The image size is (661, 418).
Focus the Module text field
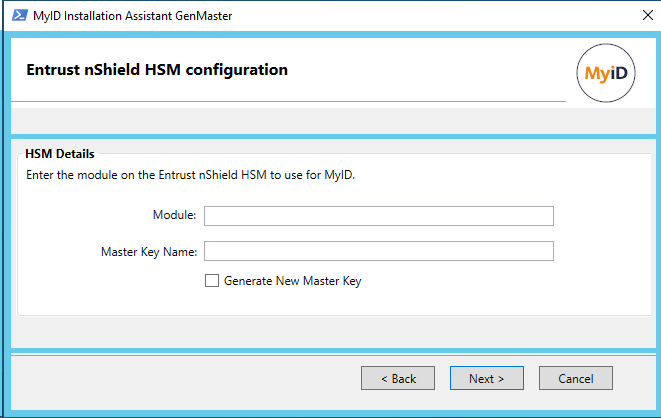[379, 216]
